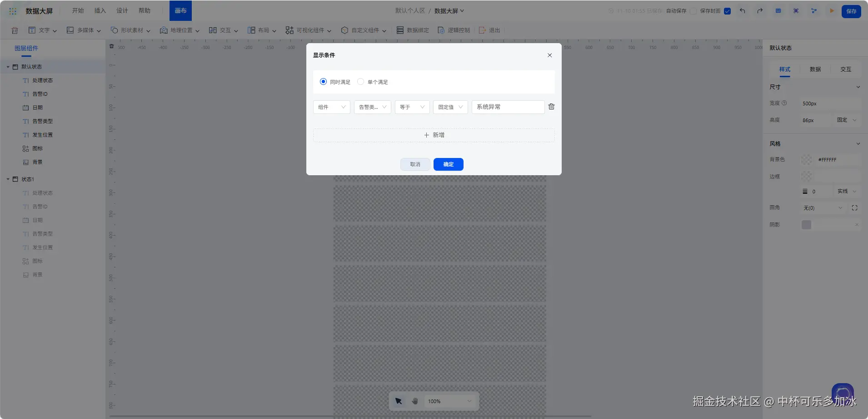Image resolution: width=868 pixels, height=419 pixels.
Task: Open the 圆角 无(0) dropdown
Action: tap(823, 208)
